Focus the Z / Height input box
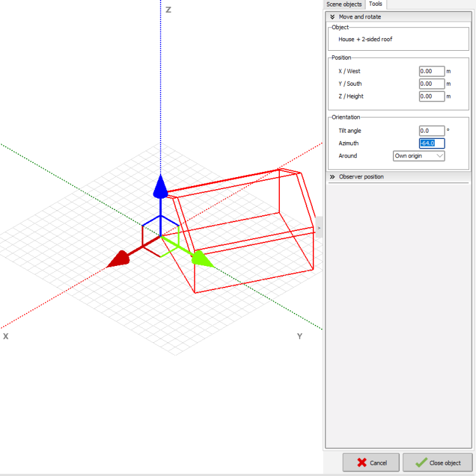Screen dimensions: 476x476 point(432,96)
